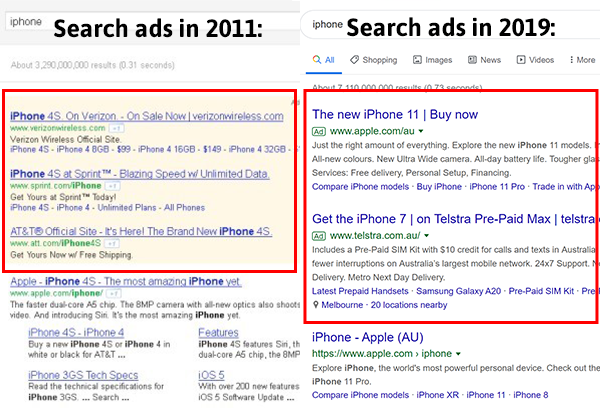This screenshot has width=600, height=408.
Task: Expand dropdown arrow beside www.apple.com/au
Action: [x=421, y=131]
